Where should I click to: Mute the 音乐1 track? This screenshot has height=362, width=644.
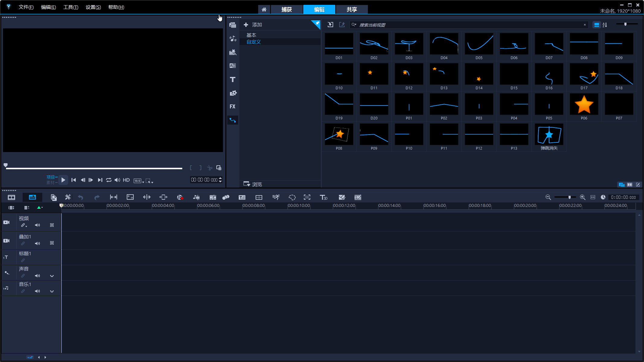(x=37, y=291)
